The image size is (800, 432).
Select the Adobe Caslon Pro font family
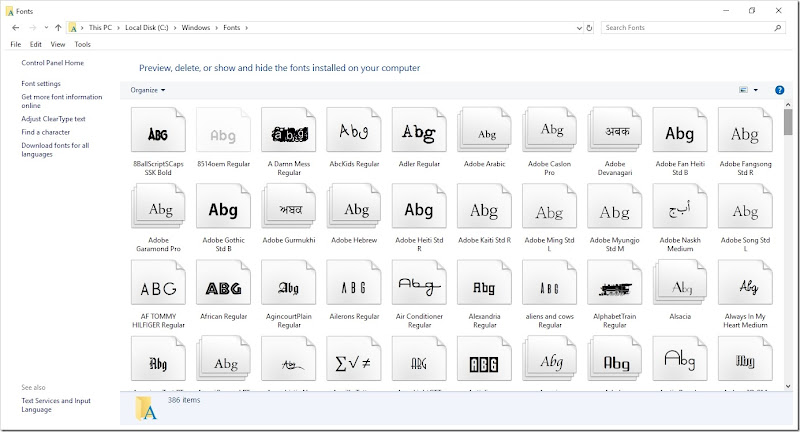tap(549, 130)
